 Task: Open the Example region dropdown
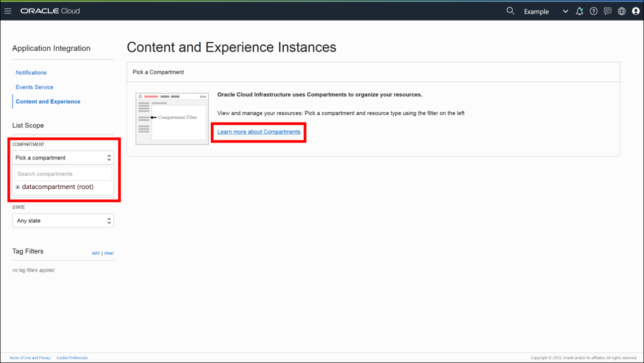(546, 12)
